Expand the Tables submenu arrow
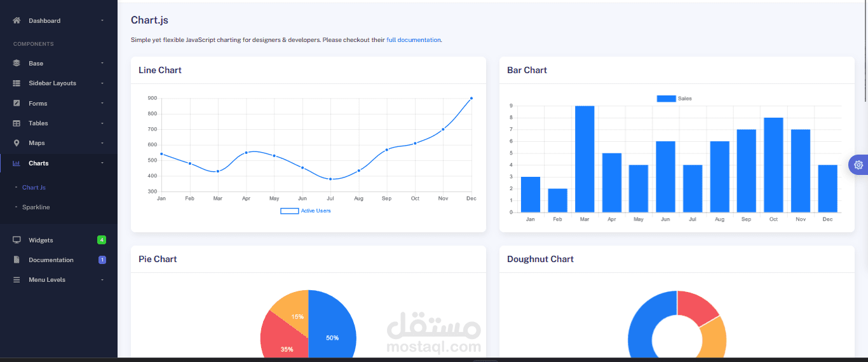Image resolution: width=868 pixels, height=362 pixels. click(102, 123)
